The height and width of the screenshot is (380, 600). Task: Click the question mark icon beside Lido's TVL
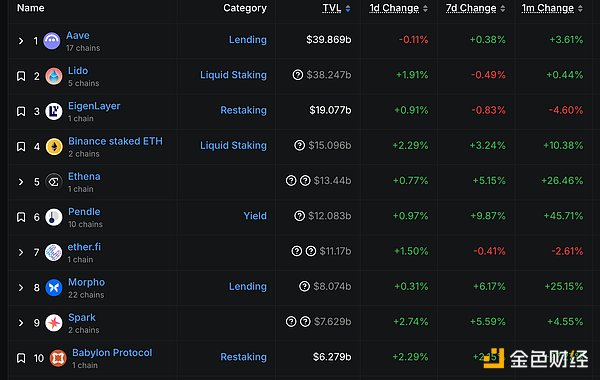coord(298,75)
